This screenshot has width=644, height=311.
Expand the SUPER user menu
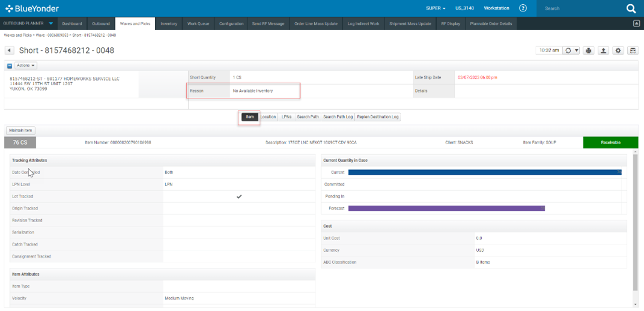coord(436,8)
